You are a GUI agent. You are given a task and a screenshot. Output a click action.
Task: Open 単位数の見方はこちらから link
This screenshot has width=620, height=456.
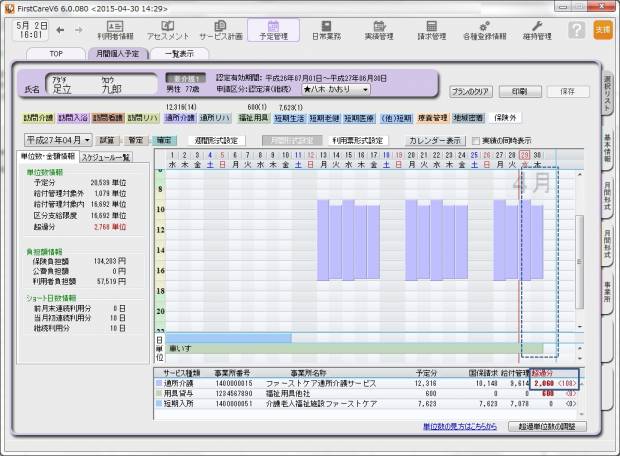coord(462,427)
